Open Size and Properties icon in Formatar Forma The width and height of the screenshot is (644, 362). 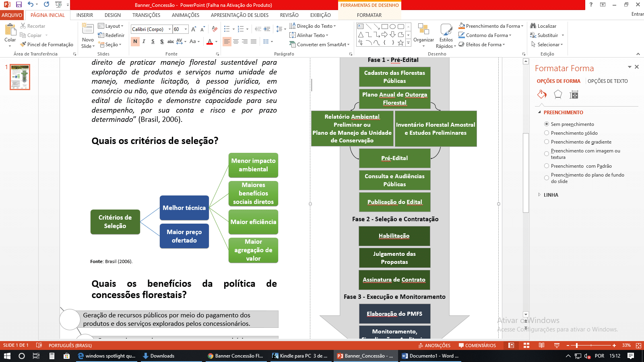(574, 95)
